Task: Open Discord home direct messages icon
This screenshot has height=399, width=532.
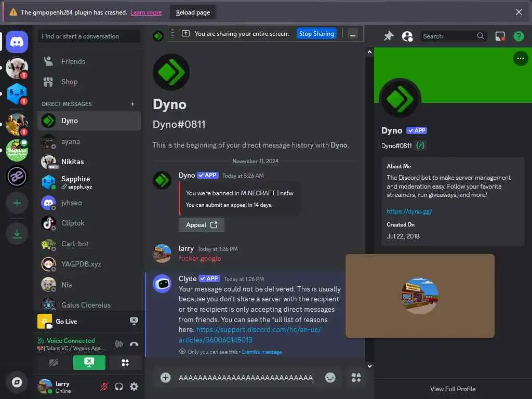Action: click(17, 42)
